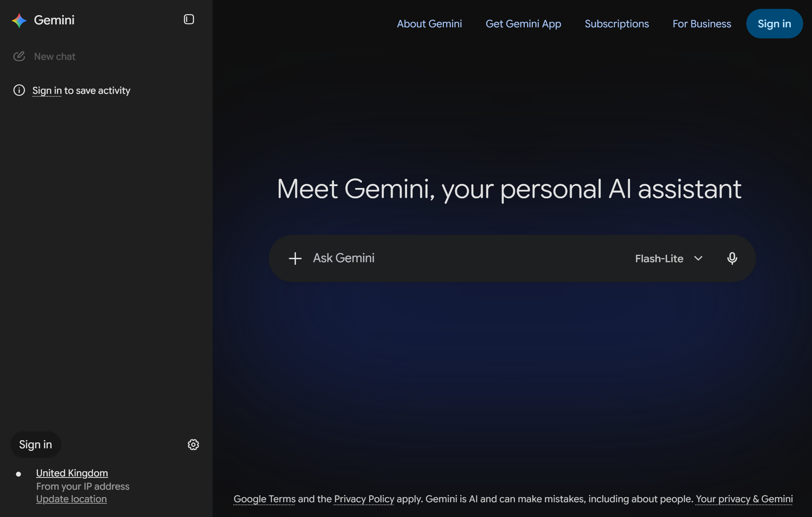Open the Privacy Policy link
This screenshot has width=812, height=517.
point(364,499)
